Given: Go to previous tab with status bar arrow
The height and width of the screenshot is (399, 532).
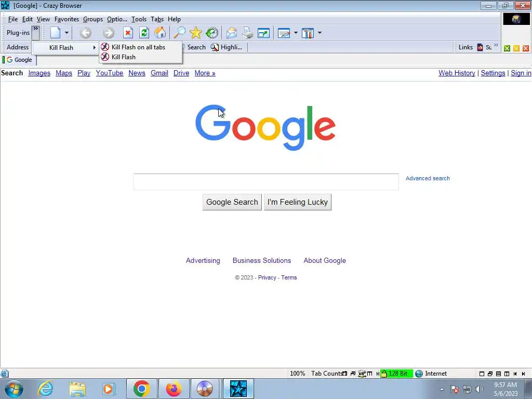Looking at the screenshot, I should [x=515, y=374].
